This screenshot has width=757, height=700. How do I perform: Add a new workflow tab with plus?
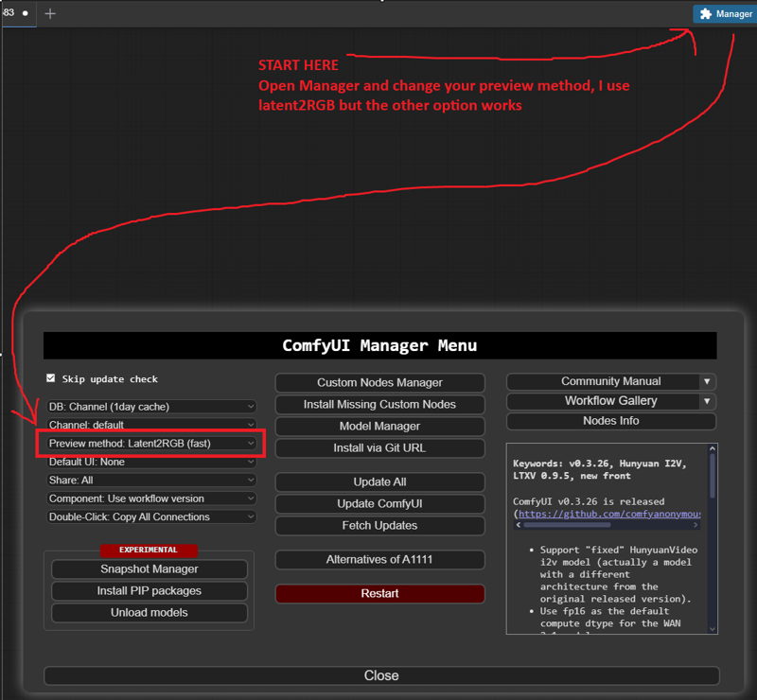(x=50, y=13)
